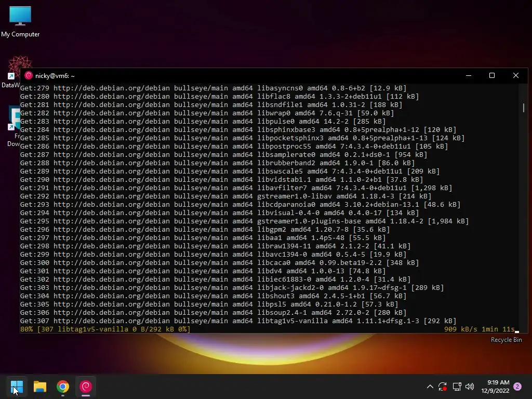
Task: Close the nicky@vm6 terminal window
Action: (x=516, y=76)
